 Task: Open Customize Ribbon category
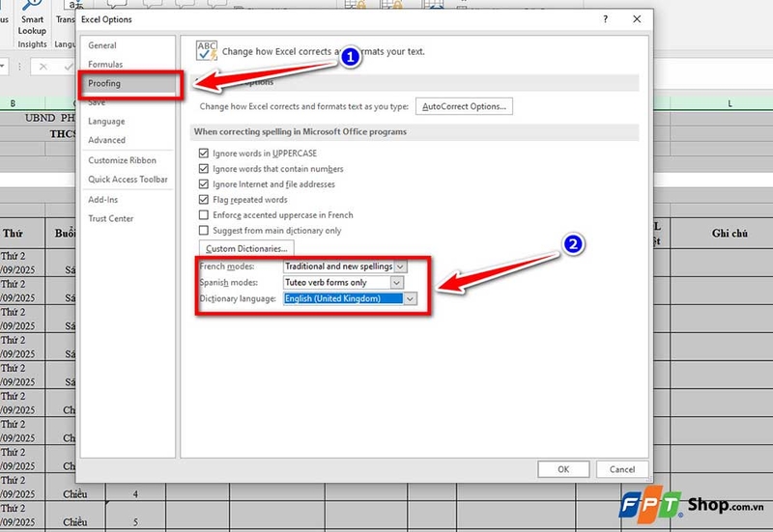pos(122,160)
